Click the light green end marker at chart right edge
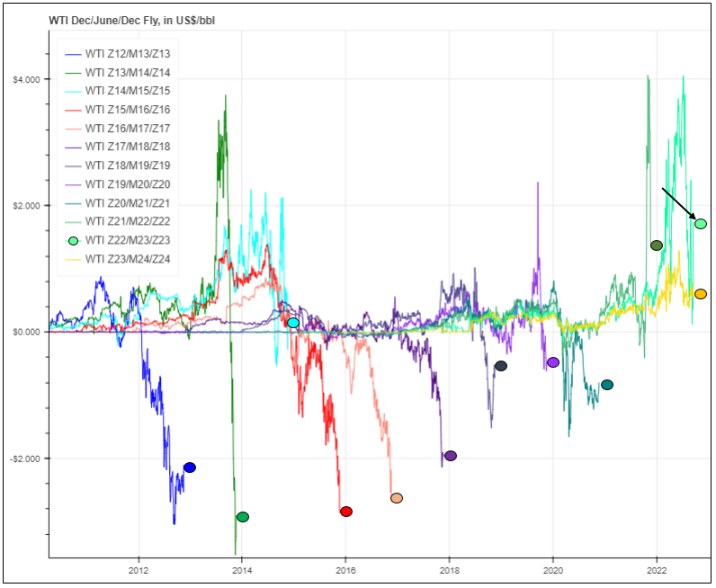 point(701,224)
